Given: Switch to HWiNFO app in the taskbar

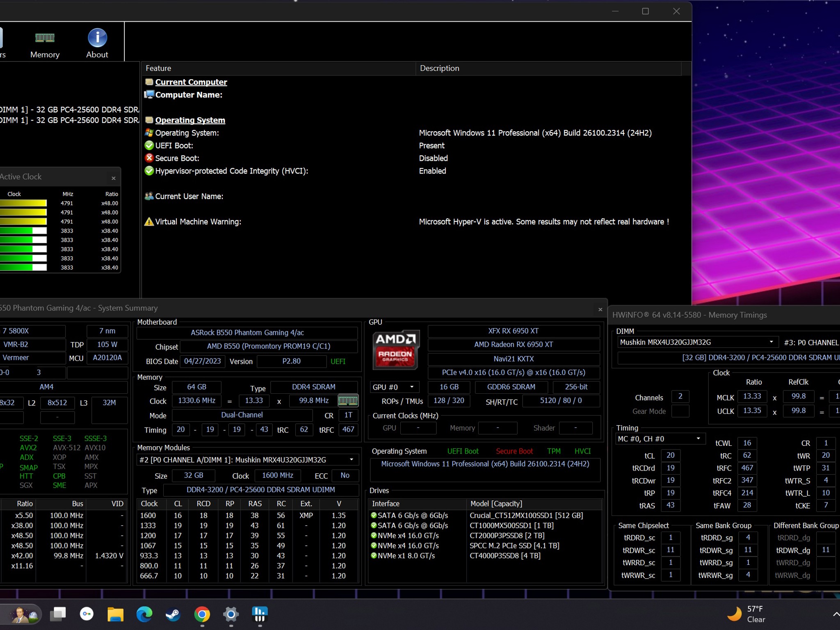Looking at the screenshot, I should click(x=260, y=614).
